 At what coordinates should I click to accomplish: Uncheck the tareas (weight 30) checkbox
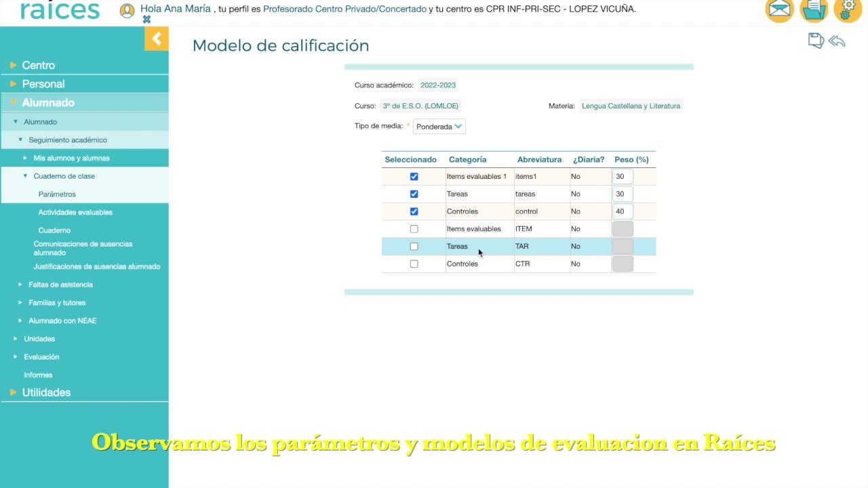[x=414, y=194]
